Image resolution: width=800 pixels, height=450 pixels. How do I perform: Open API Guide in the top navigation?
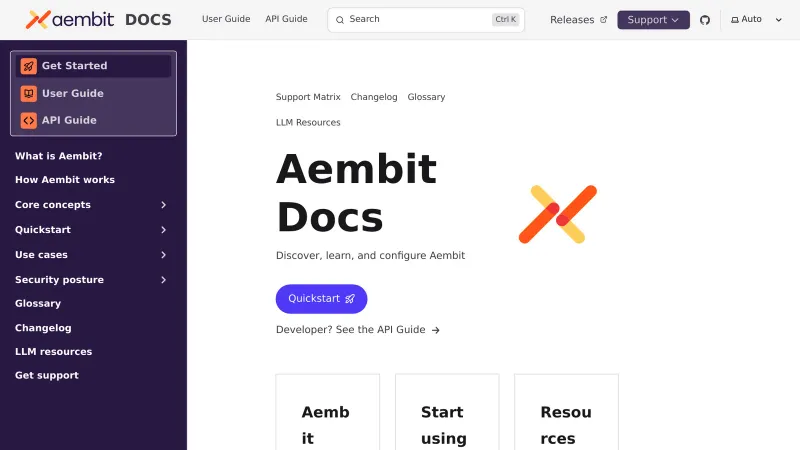coord(286,19)
